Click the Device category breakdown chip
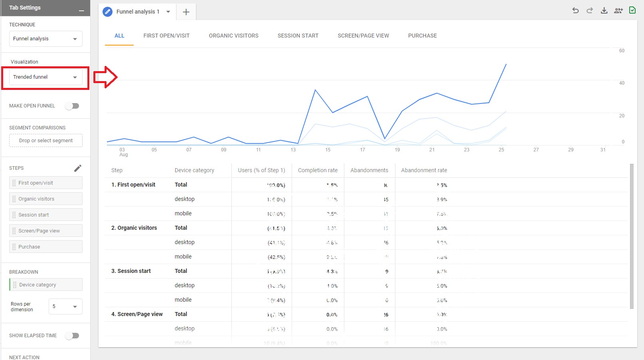This screenshot has height=360, width=644. point(45,285)
